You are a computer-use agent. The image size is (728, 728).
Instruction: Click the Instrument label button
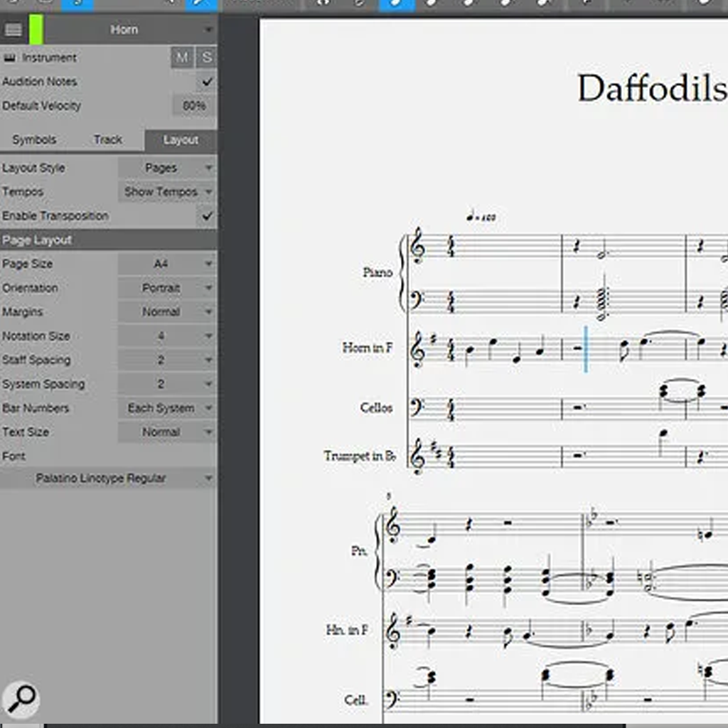point(49,58)
